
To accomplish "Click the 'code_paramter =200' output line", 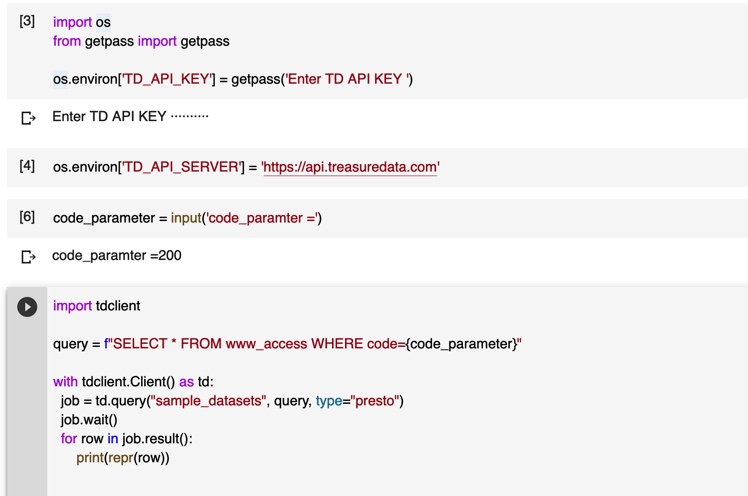I will 117,256.
